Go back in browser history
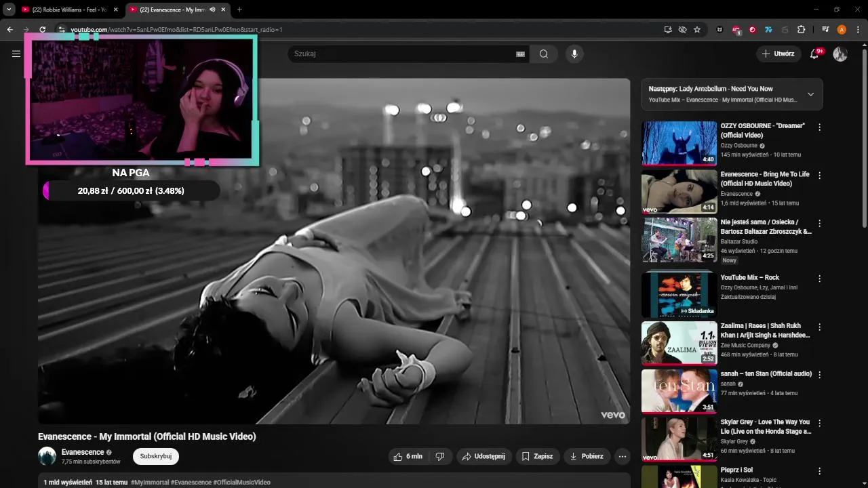This screenshot has width=868, height=488. click(x=9, y=30)
